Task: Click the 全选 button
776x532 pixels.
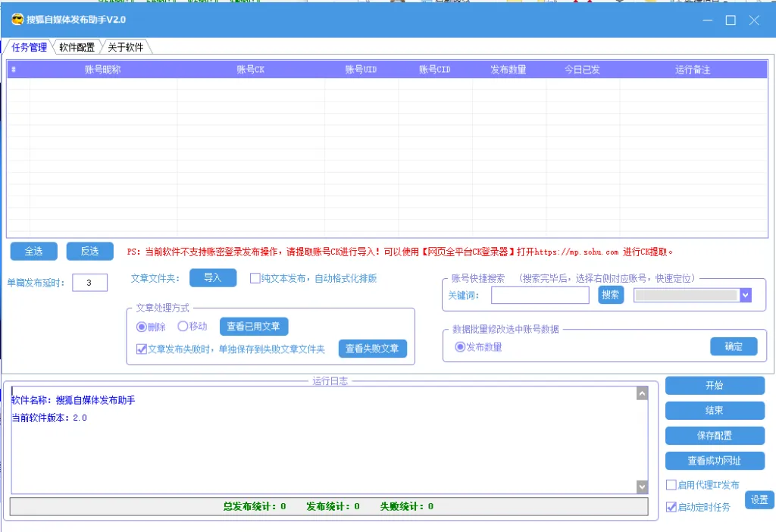Action: tap(33, 252)
